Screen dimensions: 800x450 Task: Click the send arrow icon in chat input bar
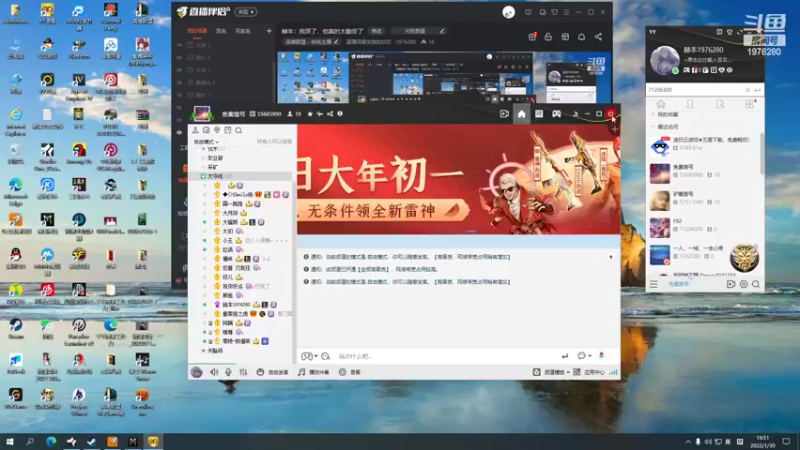[x=564, y=356]
